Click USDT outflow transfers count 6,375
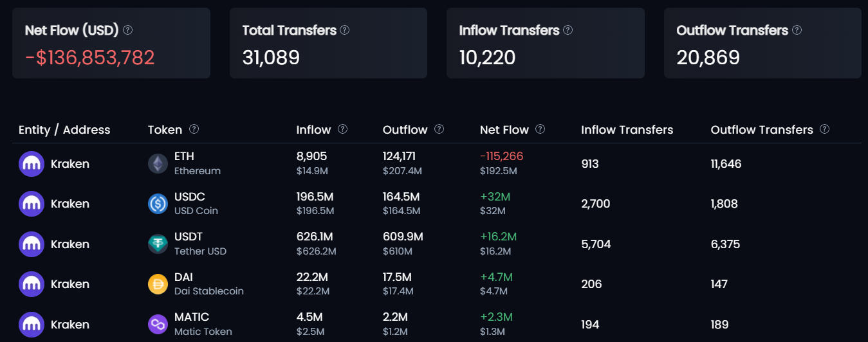This screenshot has width=868, height=342. [726, 244]
